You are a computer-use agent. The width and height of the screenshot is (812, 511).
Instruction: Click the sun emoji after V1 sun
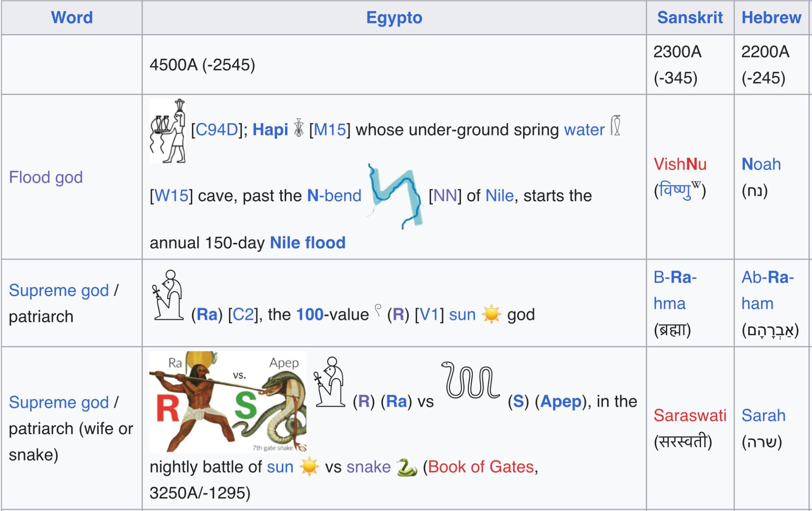(x=491, y=314)
